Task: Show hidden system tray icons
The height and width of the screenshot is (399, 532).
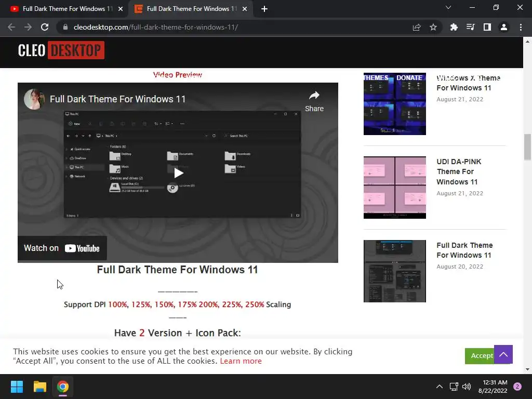Action: click(440, 387)
